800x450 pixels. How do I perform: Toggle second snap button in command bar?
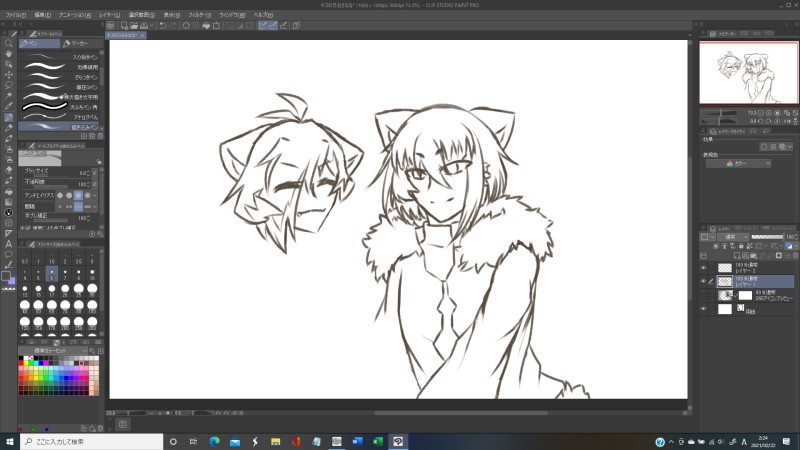coord(273,25)
